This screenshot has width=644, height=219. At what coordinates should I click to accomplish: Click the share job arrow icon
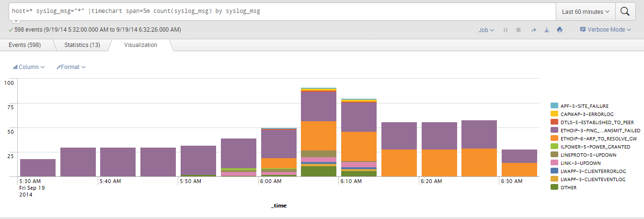click(533, 30)
